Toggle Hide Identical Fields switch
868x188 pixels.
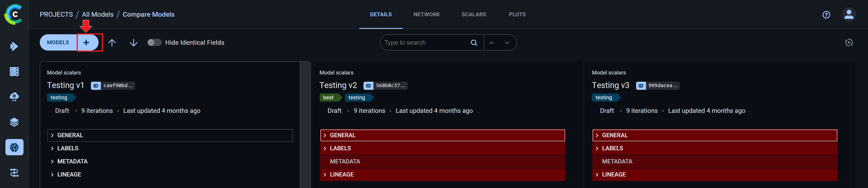point(154,43)
